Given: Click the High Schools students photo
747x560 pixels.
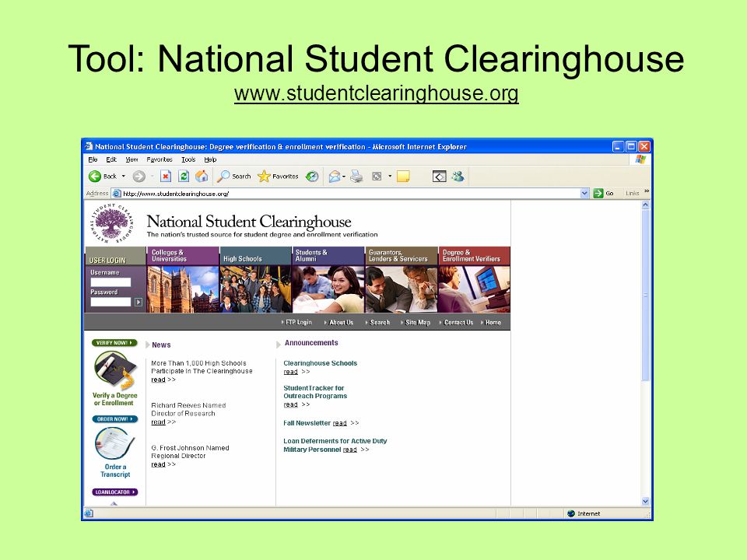Looking at the screenshot, I should tap(255, 289).
